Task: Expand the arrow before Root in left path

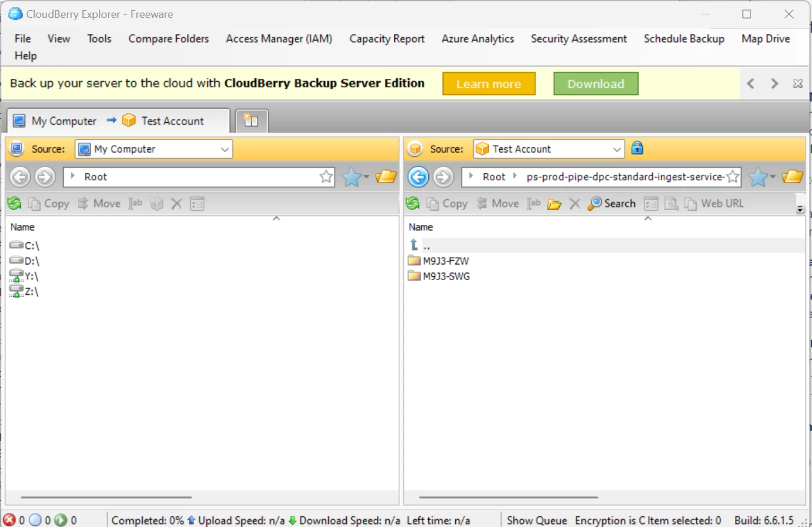Action: pyautogui.click(x=73, y=176)
